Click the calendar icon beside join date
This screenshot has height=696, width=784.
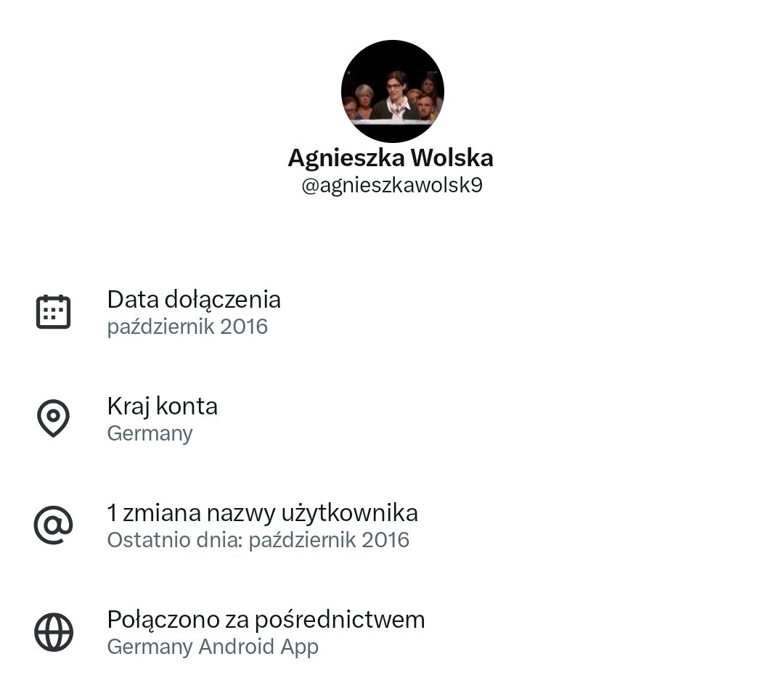coord(53,312)
